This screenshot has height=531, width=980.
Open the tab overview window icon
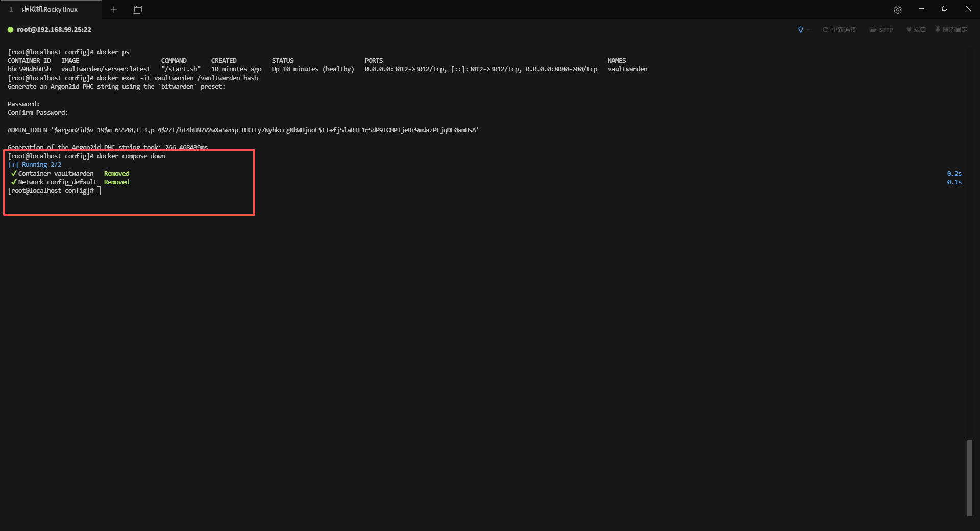pos(137,10)
